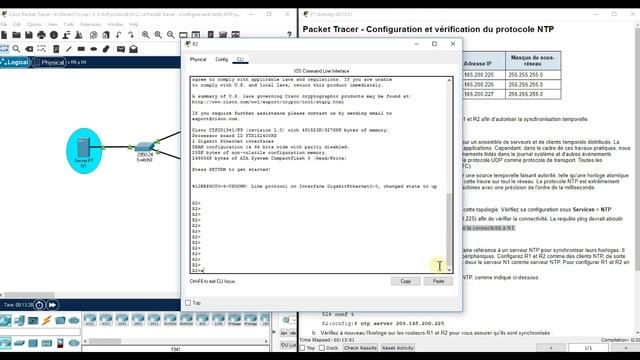Click the 1/1 page indicator field
This screenshot has height=360, width=640.
pyautogui.click(x=588, y=348)
